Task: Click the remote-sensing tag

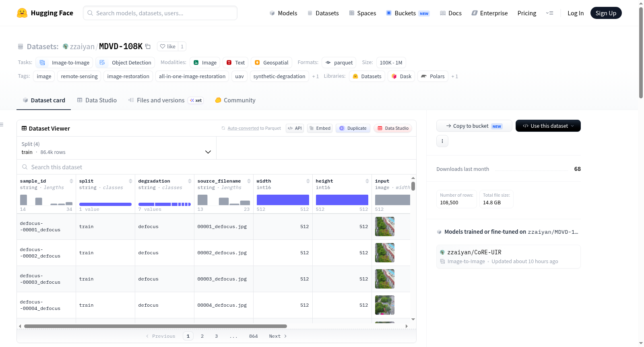Action: [x=79, y=76]
